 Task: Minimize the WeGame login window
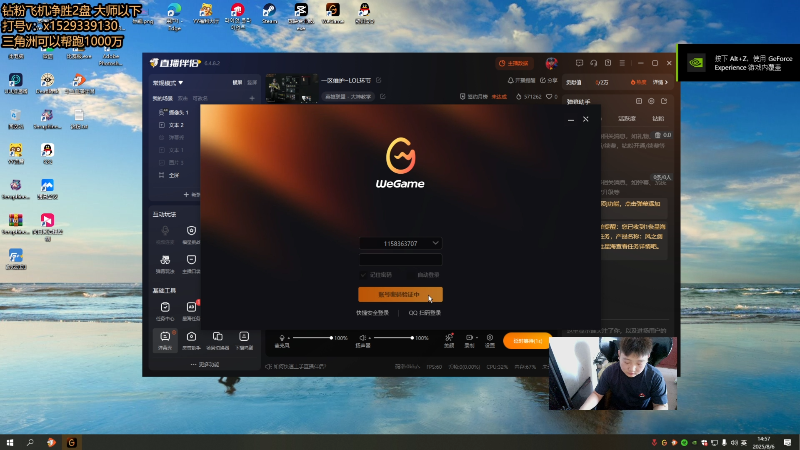pyautogui.click(x=571, y=119)
